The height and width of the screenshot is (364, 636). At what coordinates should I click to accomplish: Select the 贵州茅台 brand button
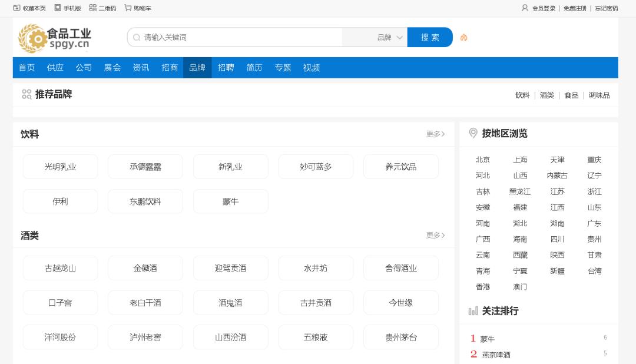[x=401, y=337]
